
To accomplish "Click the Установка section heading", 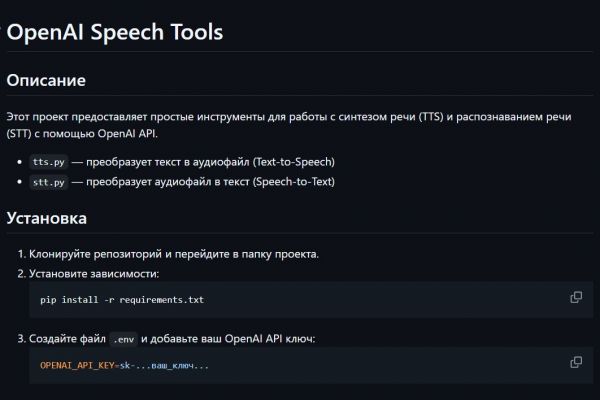I will [x=47, y=219].
